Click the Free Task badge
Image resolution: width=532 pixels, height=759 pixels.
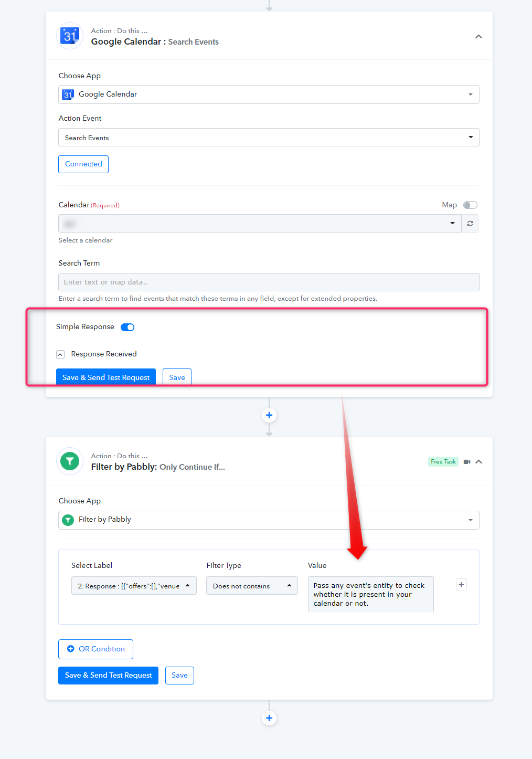tap(443, 462)
